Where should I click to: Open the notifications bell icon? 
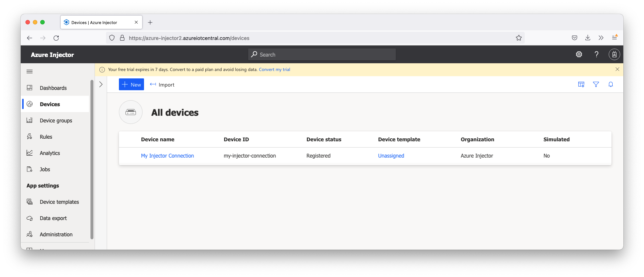[611, 84]
